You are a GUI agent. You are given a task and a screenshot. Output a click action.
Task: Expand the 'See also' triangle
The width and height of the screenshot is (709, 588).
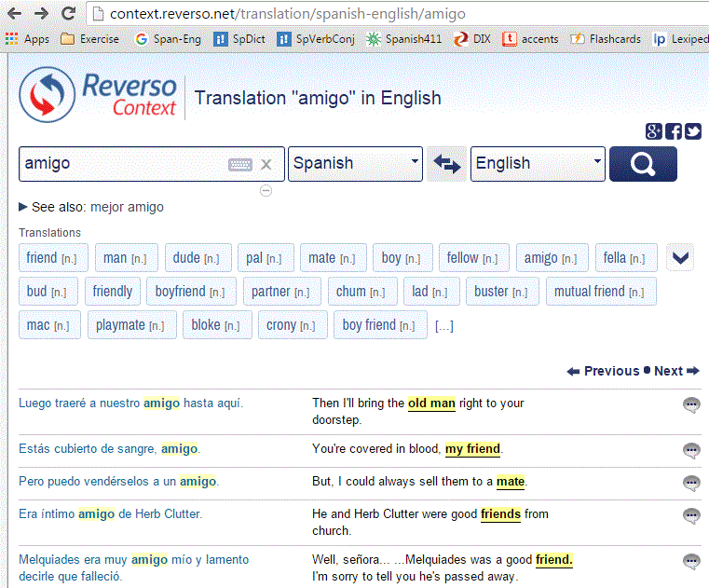pyautogui.click(x=22, y=207)
